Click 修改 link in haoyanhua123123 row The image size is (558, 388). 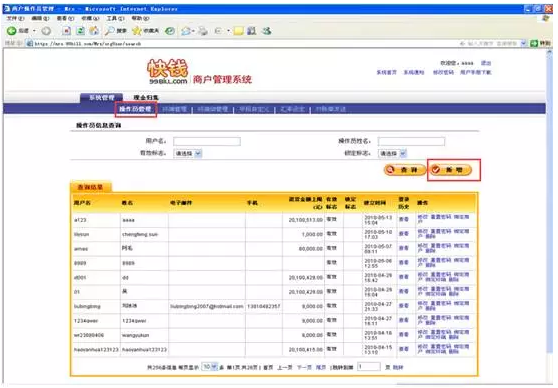[422, 346]
